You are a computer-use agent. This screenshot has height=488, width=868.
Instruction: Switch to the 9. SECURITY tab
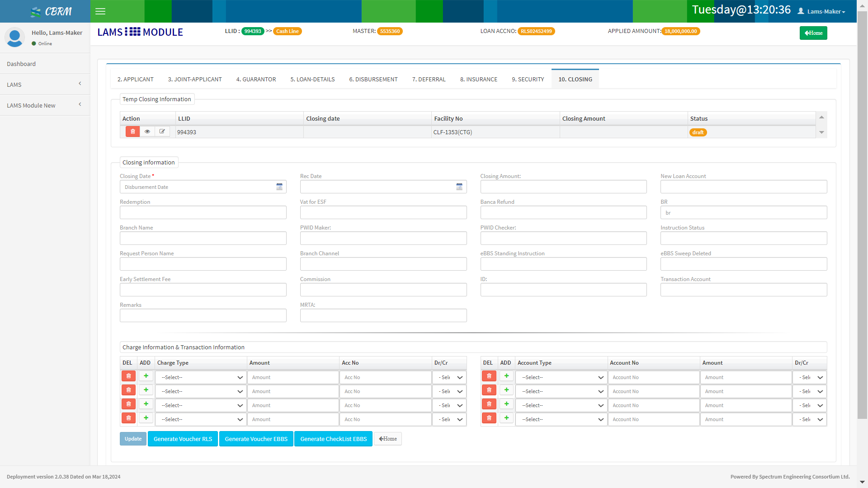click(x=528, y=79)
